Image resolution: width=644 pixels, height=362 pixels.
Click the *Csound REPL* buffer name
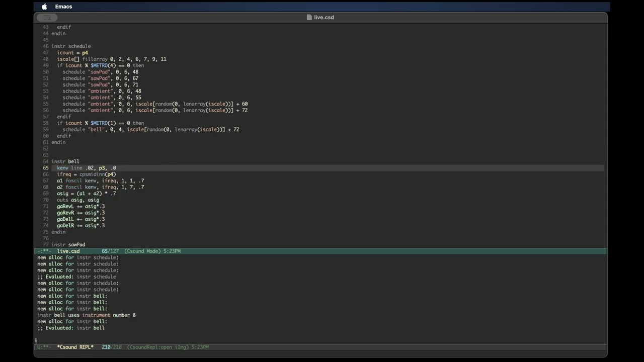pos(75,347)
